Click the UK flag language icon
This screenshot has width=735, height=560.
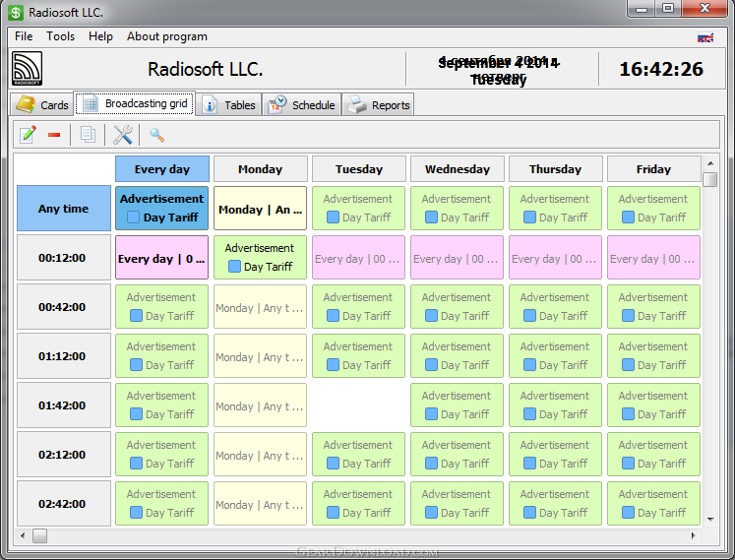pos(705,37)
